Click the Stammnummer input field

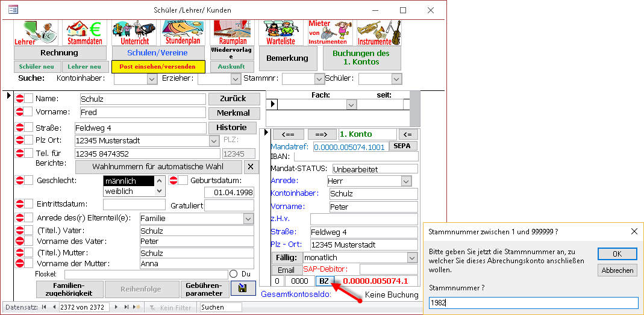pos(533,303)
